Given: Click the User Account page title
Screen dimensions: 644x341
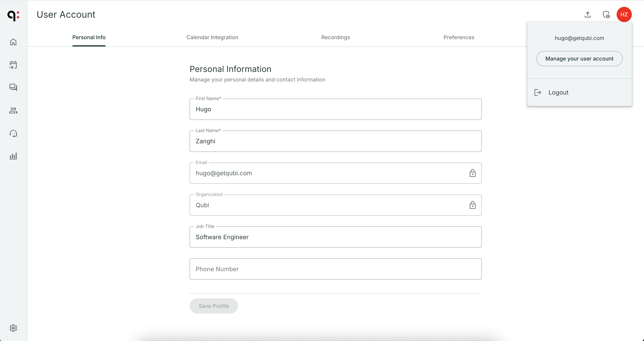Looking at the screenshot, I should coord(66,14).
